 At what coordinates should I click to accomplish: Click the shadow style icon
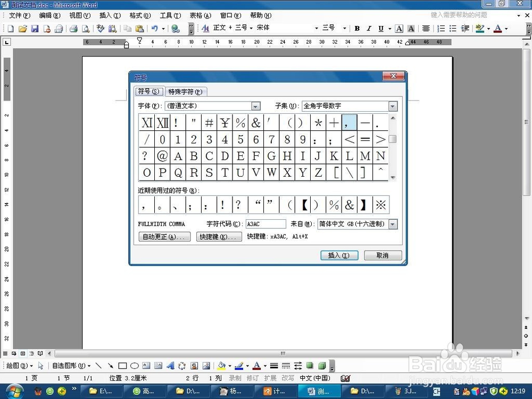[x=310, y=365]
